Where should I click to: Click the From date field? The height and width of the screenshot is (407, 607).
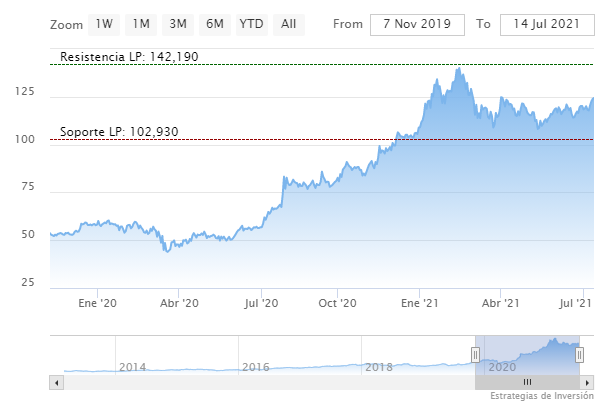coord(417,23)
